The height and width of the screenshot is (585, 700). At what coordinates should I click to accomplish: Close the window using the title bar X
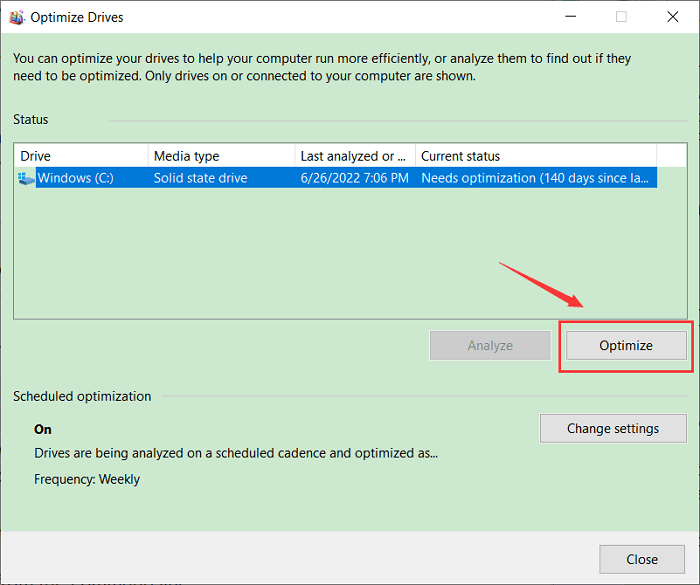coord(672,17)
